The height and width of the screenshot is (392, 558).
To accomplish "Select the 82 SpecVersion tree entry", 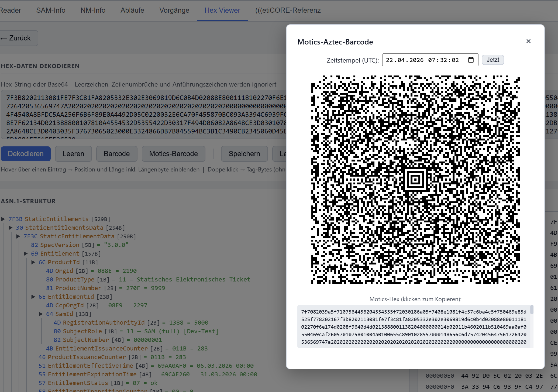I will (80, 245).
